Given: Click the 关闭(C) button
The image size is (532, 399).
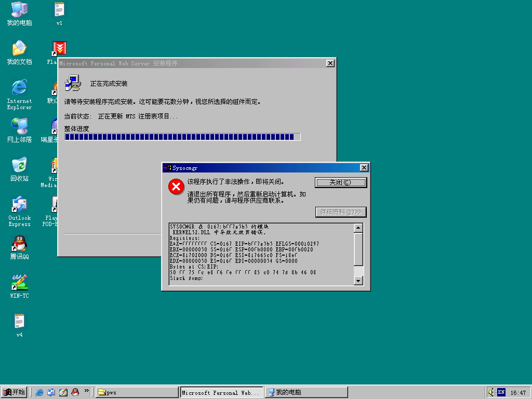Looking at the screenshot, I should 341,182.
